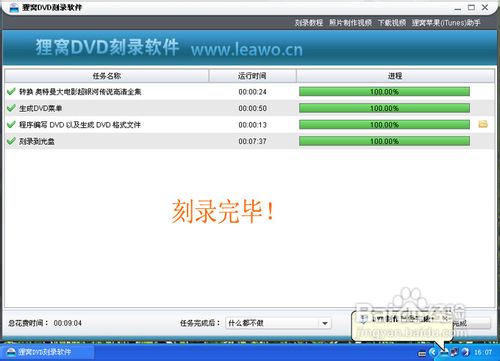This screenshot has height=361, width=500.
Task: Open 狸窝苹果(iTunes)助手 in top menu
Action: [446, 23]
